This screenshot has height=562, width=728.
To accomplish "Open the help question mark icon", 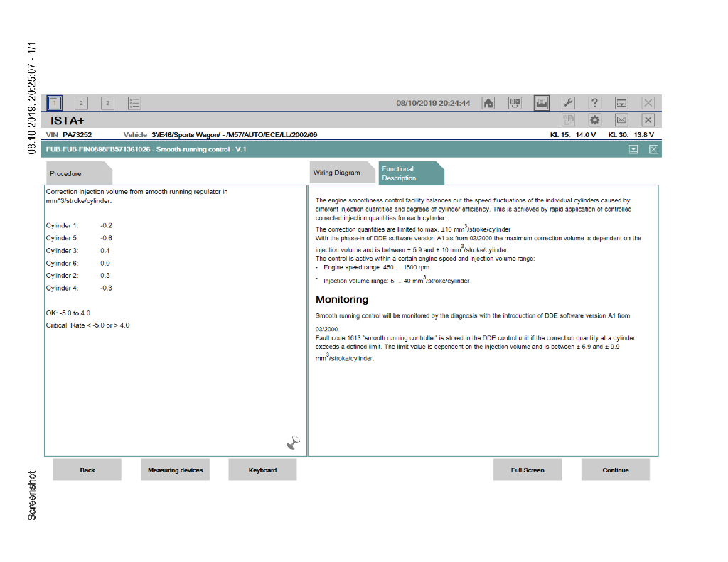I will pyautogui.click(x=595, y=103).
